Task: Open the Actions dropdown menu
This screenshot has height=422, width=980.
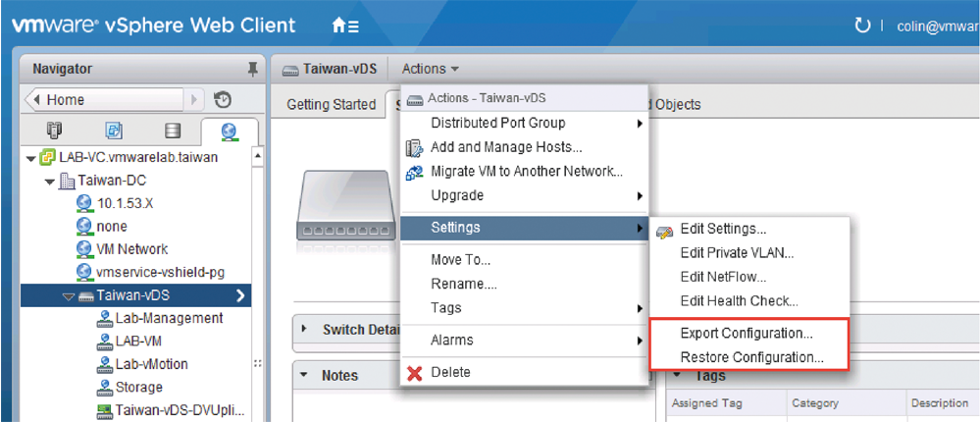Action: pos(431,69)
